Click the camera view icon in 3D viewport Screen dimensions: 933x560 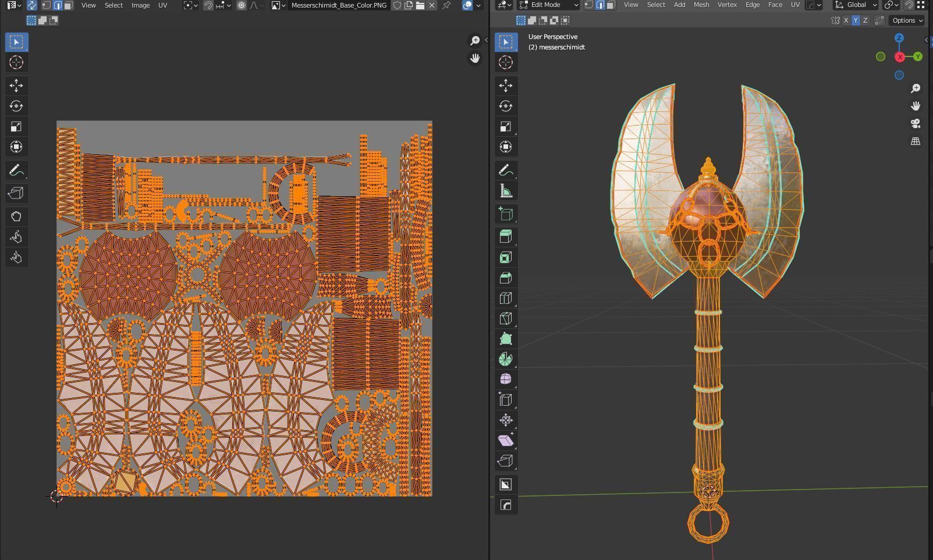point(916,123)
